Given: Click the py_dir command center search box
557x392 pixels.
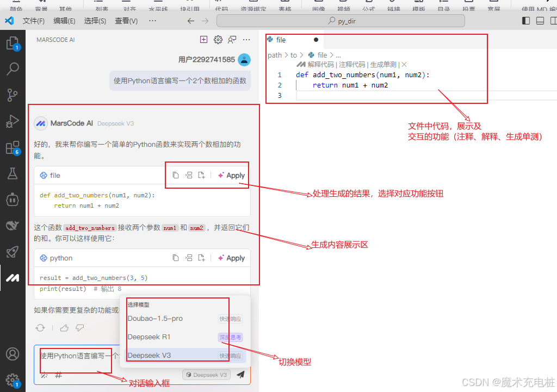Looking at the screenshot, I should click(341, 21).
